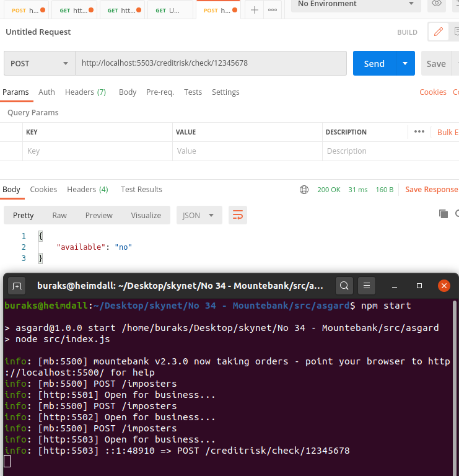Open the Test Results response tab
This screenshot has height=476, width=459.
pos(141,190)
